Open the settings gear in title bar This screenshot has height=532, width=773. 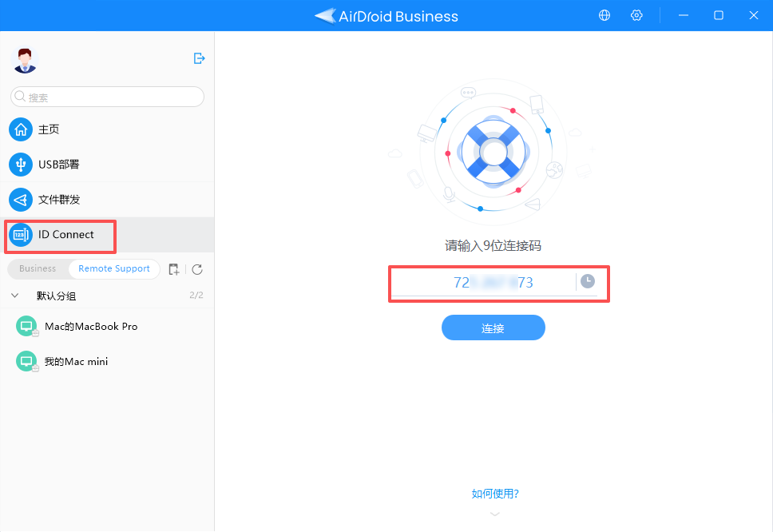tap(636, 15)
